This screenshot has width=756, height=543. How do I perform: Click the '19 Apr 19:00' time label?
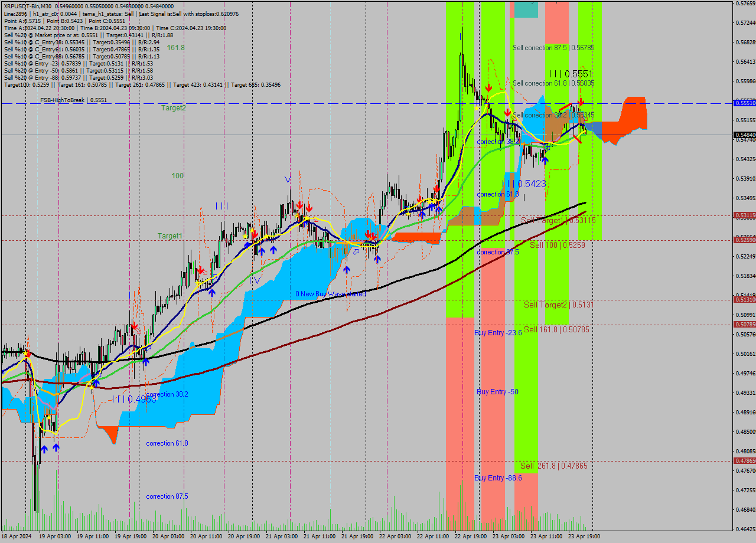[x=130, y=537]
